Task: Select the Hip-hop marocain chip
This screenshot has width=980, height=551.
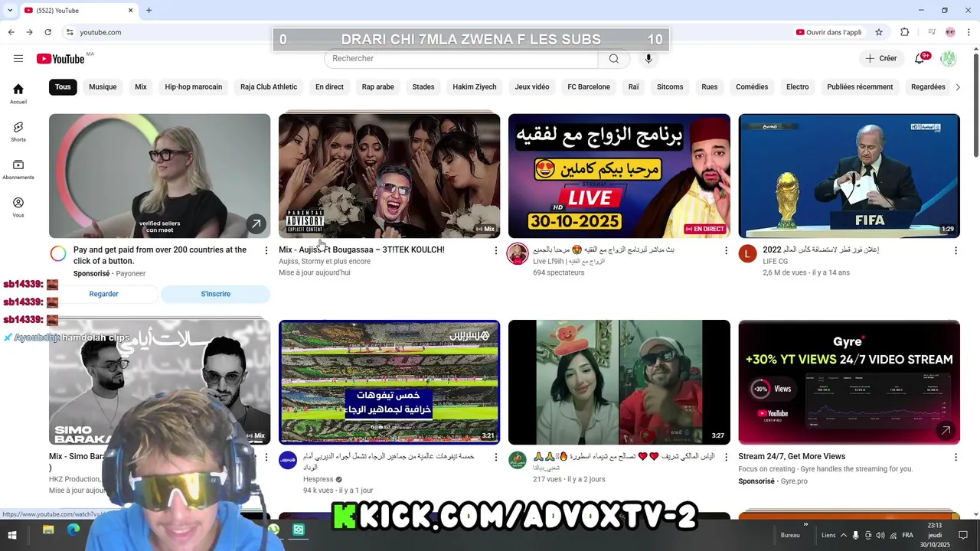Action: 194,86
